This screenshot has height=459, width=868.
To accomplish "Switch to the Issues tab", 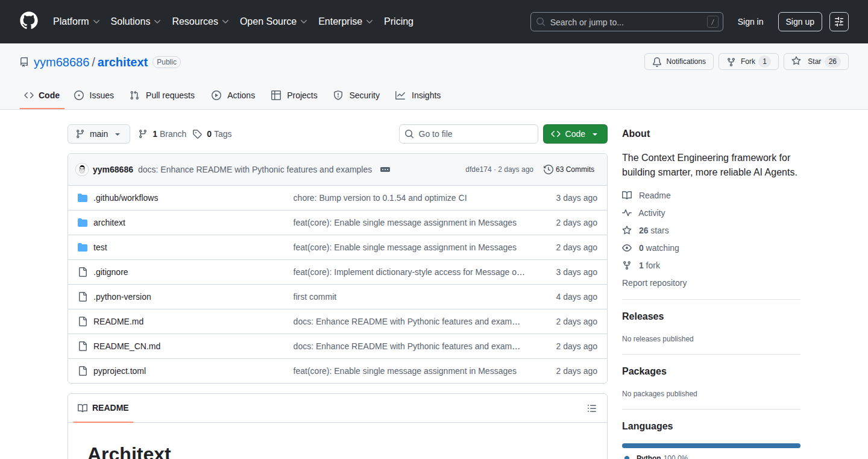I will (x=94, y=95).
